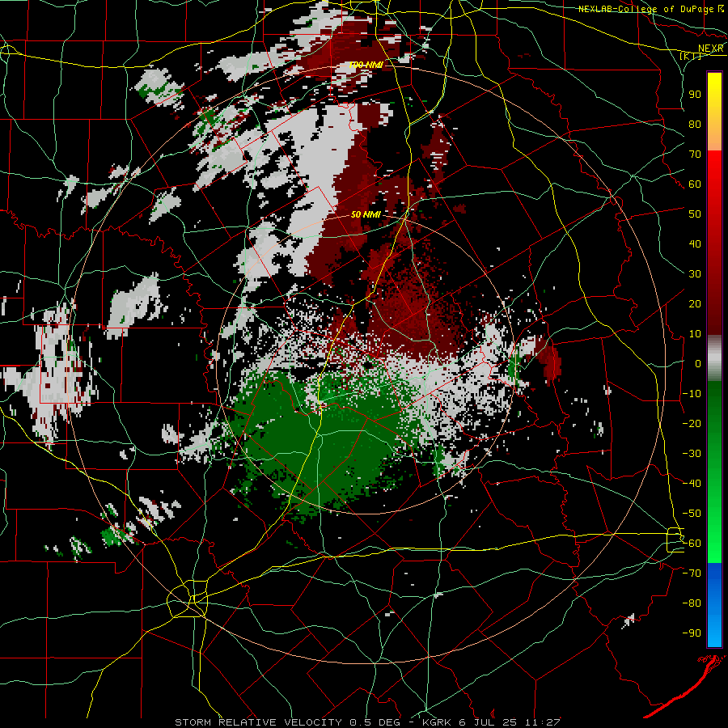
Task: Select the 60 scale label
Action: tap(695, 184)
